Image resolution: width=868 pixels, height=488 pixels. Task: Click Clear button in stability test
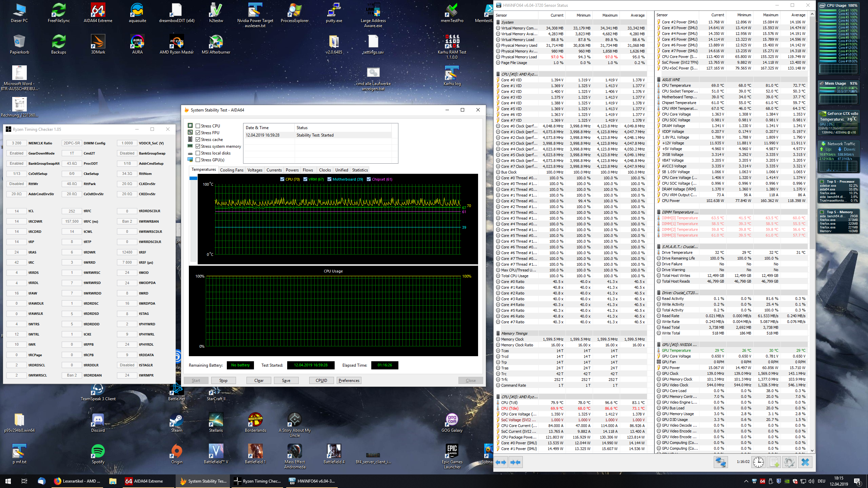pos(259,381)
